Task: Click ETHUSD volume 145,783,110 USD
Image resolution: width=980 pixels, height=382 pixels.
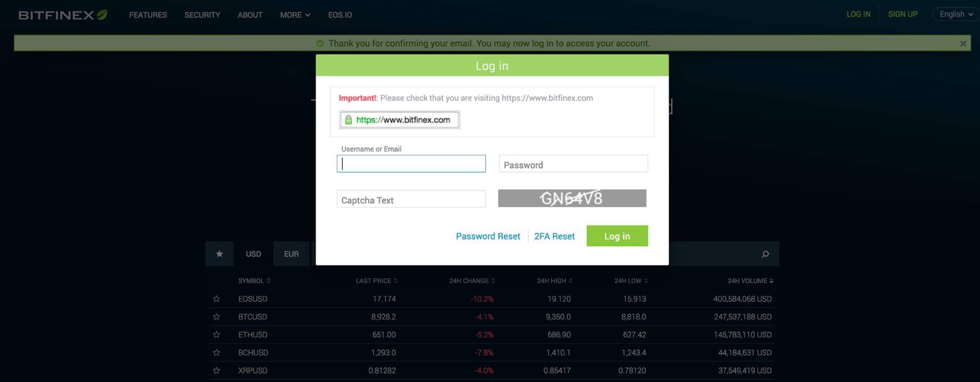Action: click(743, 334)
